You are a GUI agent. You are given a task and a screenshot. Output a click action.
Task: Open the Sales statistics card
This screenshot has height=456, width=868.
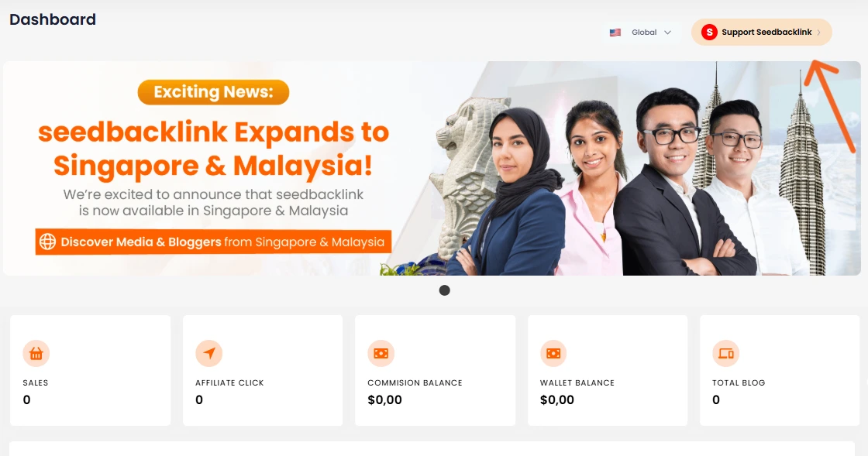90,370
